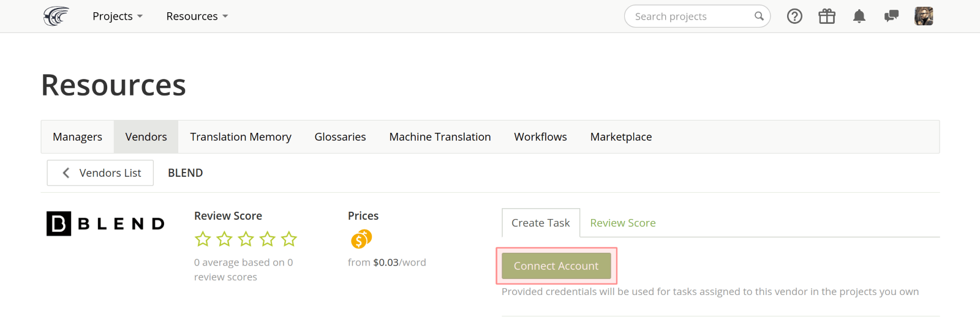Switch to the Managers tab
Viewport: 980px width, 317px height.
pos(77,137)
